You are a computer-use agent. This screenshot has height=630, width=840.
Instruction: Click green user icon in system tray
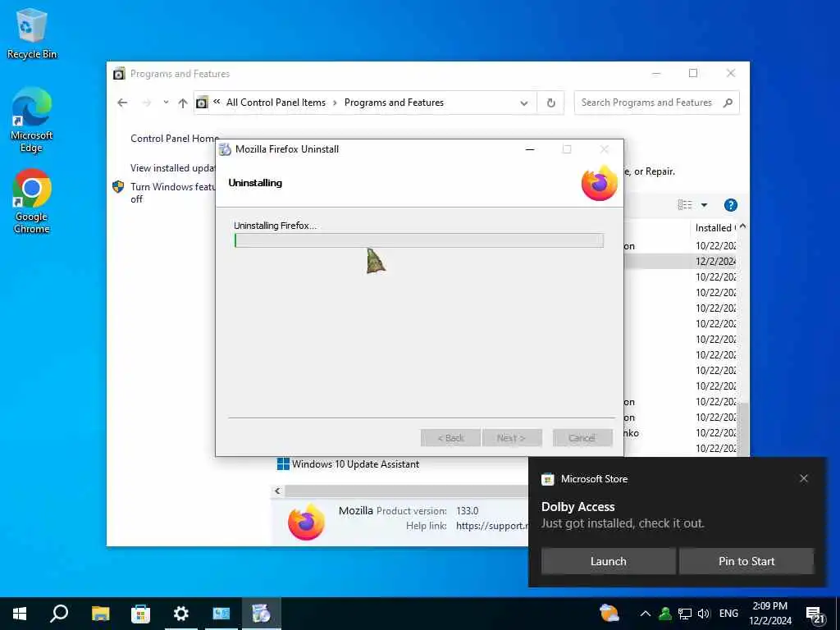[664, 614]
